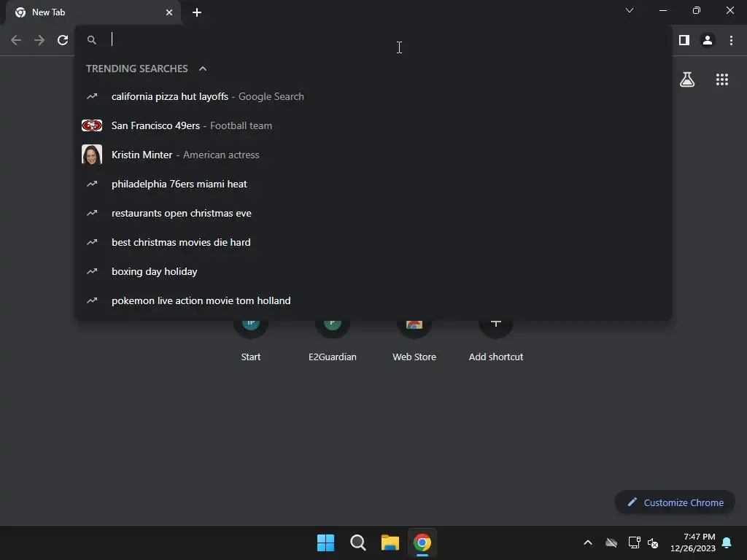Open the Google apps grid
Screen dimensions: 747x560
click(x=722, y=79)
